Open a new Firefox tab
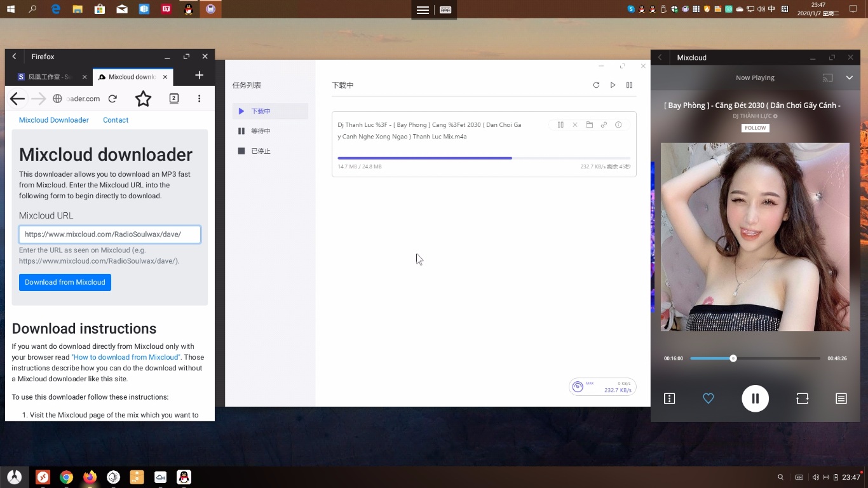This screenshot has width=868, height=488. 199,76
